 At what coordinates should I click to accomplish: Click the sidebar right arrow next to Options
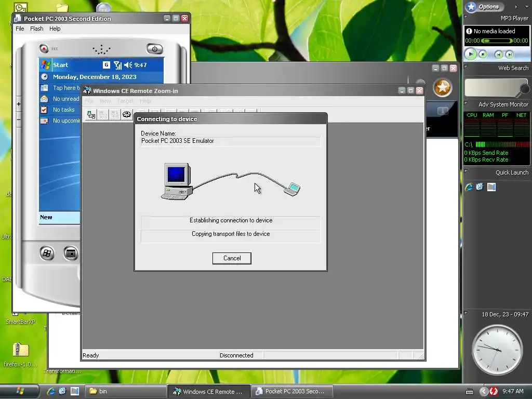516,6
